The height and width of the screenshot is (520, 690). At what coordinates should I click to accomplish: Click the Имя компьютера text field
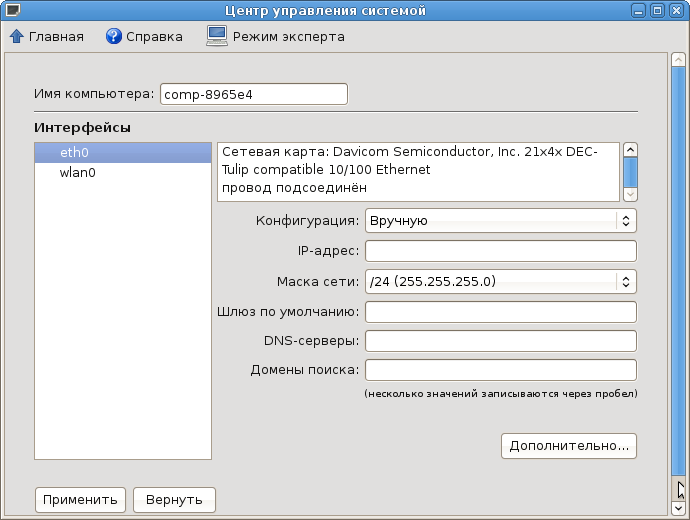[254, 94]
